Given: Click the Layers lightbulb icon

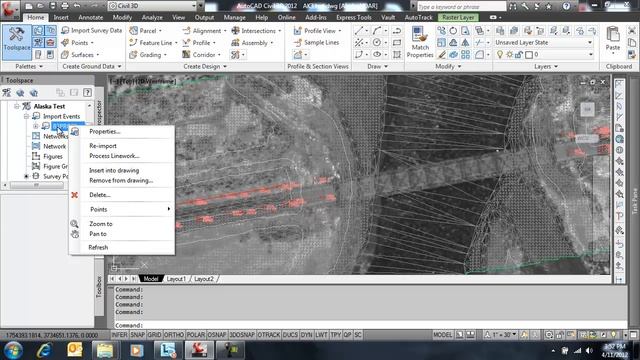Looking at the screenshot, I should pos(500,54).
